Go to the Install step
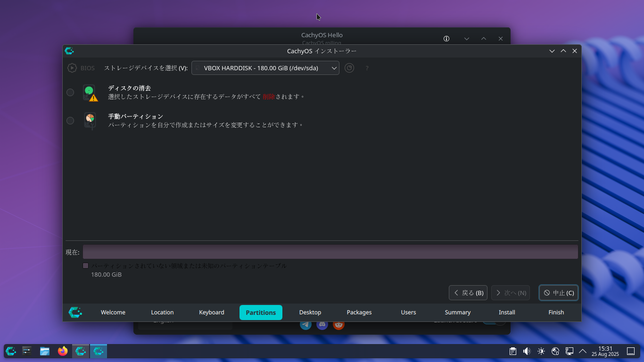Screen dimensions: 644x362 pyautogui.click(x=507, y=313)
